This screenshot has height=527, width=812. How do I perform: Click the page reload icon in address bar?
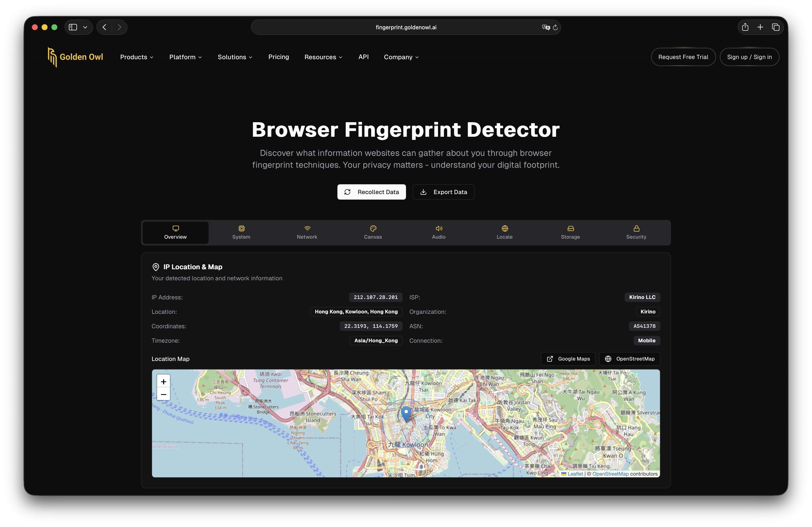555,27
